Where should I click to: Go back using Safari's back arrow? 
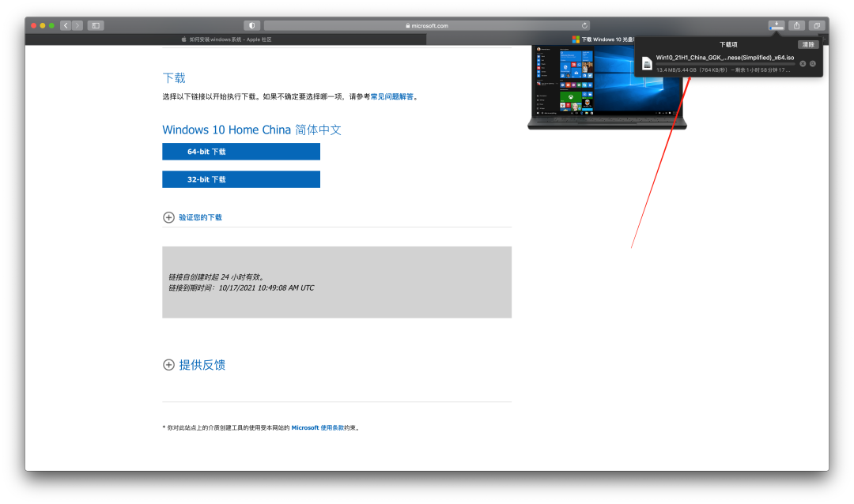click(66, 25)
